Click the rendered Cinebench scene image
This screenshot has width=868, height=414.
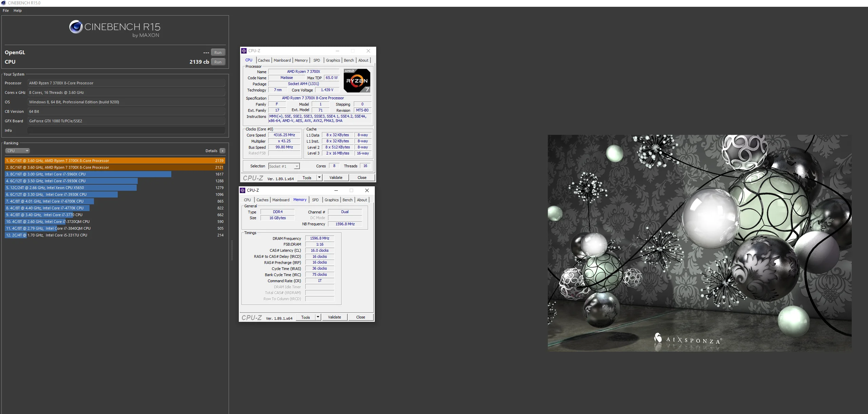699,243
